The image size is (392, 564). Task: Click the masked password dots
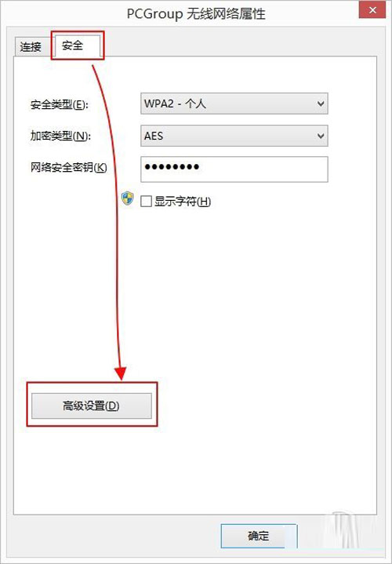pos(172,167)
